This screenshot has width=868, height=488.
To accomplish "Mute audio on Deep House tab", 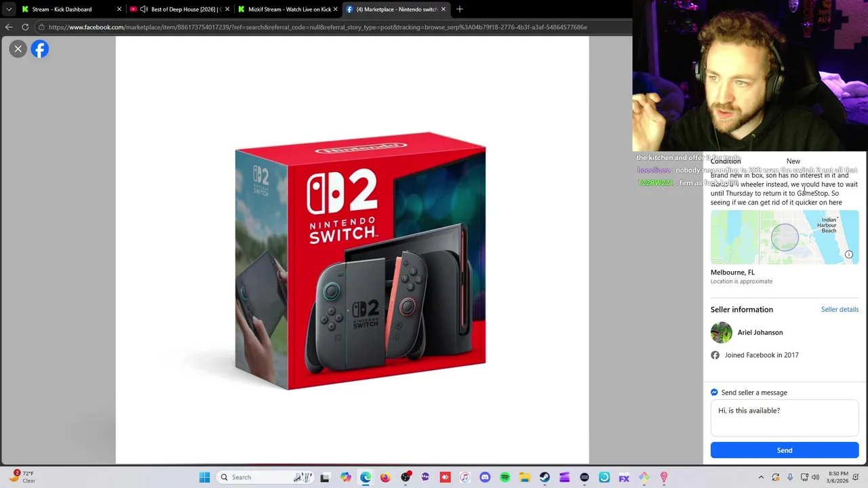I will click(x=144, y=9).
